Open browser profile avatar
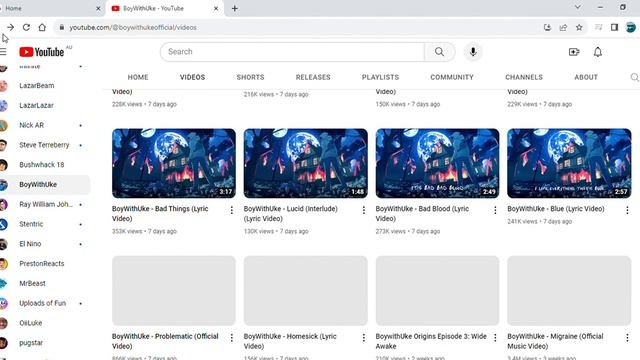640x360 pixels. (631, 27)
